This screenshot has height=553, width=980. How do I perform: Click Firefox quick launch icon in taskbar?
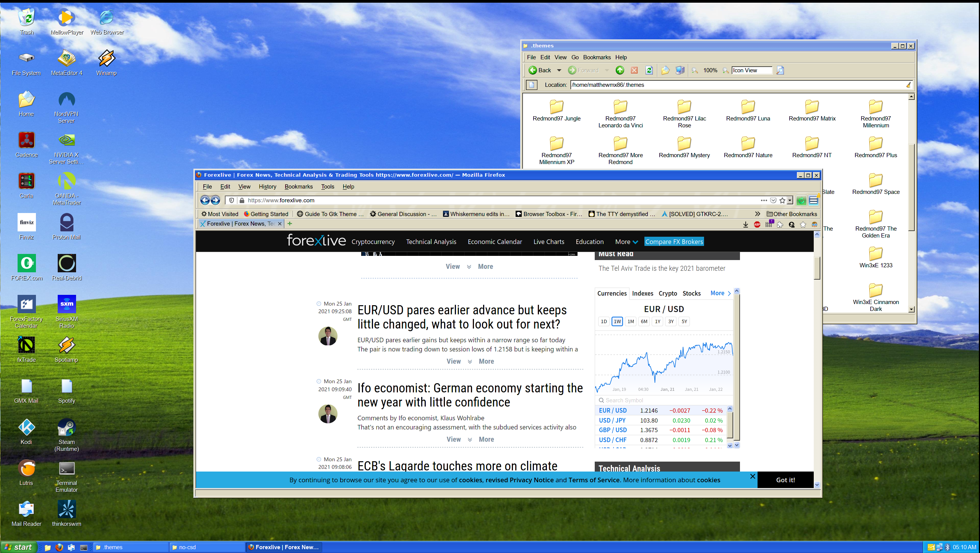click(59, 547)
